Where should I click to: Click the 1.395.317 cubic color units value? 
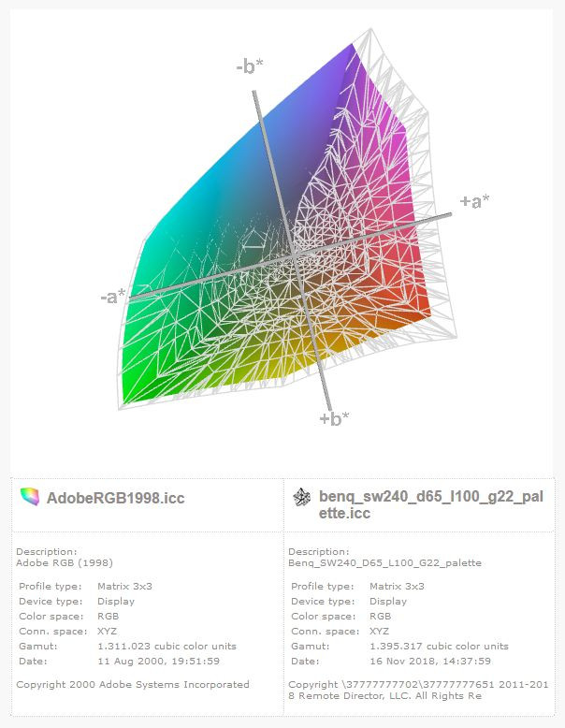(x=440, y=646)
